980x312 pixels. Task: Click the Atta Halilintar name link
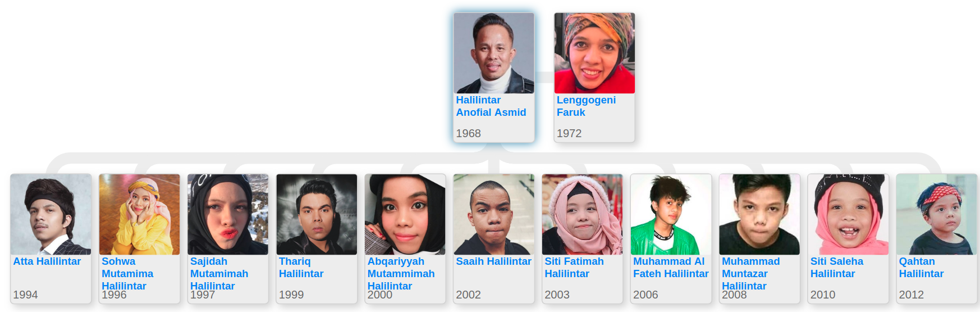click(47, 261)
